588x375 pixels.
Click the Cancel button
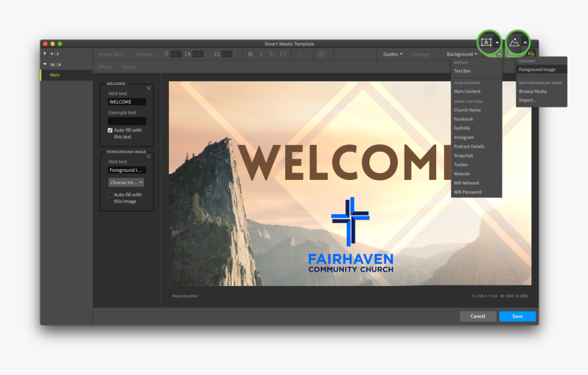click(x=478, y=316)
